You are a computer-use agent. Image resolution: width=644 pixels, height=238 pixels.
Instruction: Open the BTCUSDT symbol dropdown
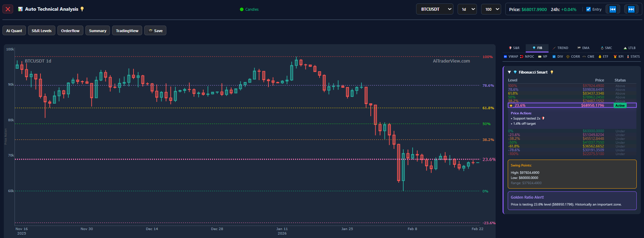tap(434, 9)
